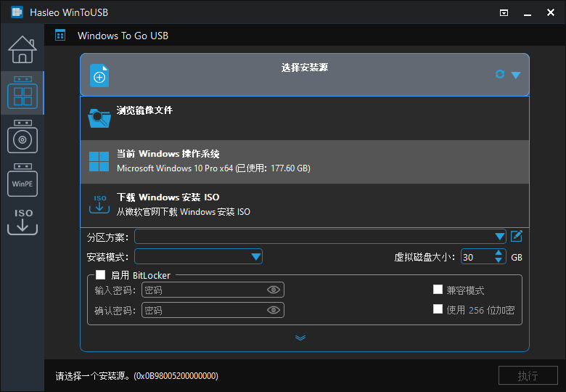Viewport: 566px width, 392px height.
Task: Show password in 输入密码 field
Action: (274, 290)
